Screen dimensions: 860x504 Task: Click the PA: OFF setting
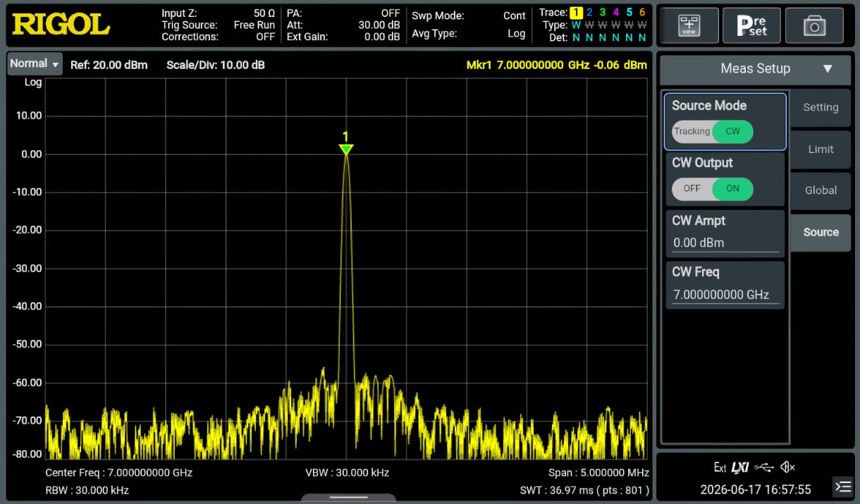pos(343,13)
